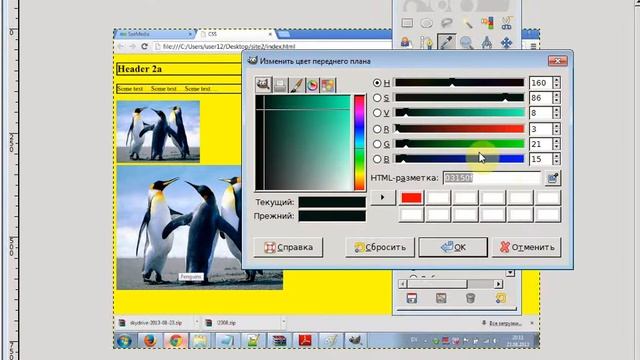Click the restore tool preset icon
Viewport: 640px width, 360px height.
pos(441,298)
